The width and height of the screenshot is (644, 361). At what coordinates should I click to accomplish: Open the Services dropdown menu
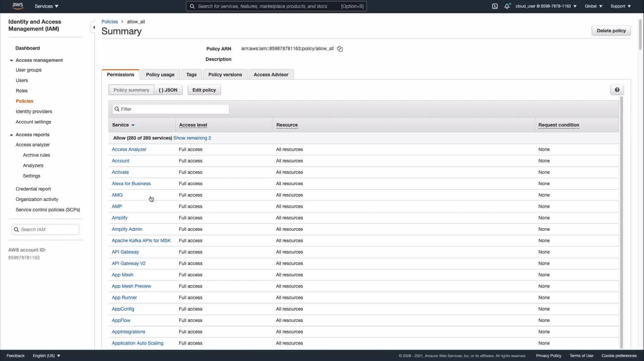click(47, 6)
